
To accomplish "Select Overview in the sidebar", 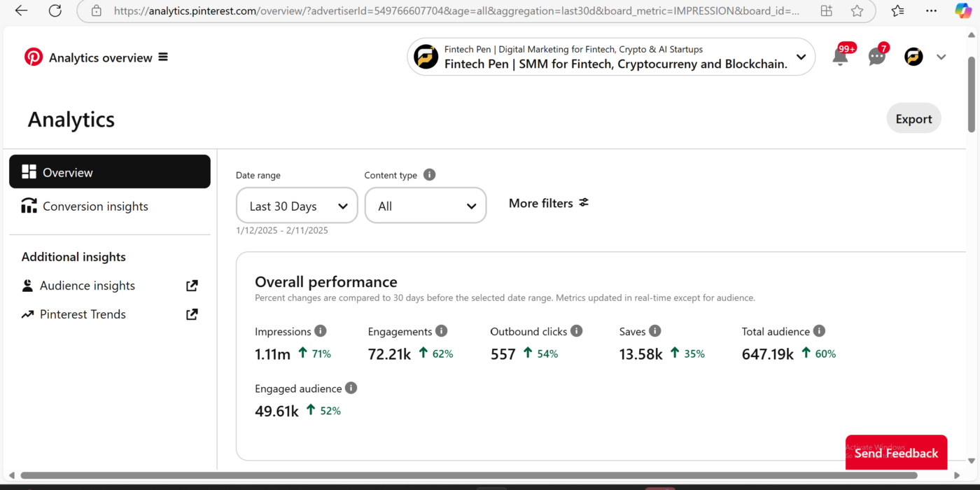I will pyautogui.click(x=110, y=171).
